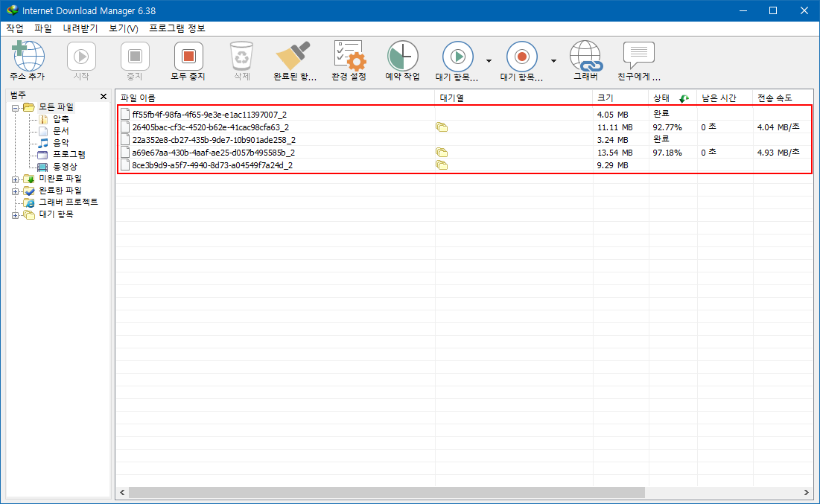Select the 완료한 파일 category
Image resolution: width=820 pixels, height=504 pixels.
pos(60,191)
